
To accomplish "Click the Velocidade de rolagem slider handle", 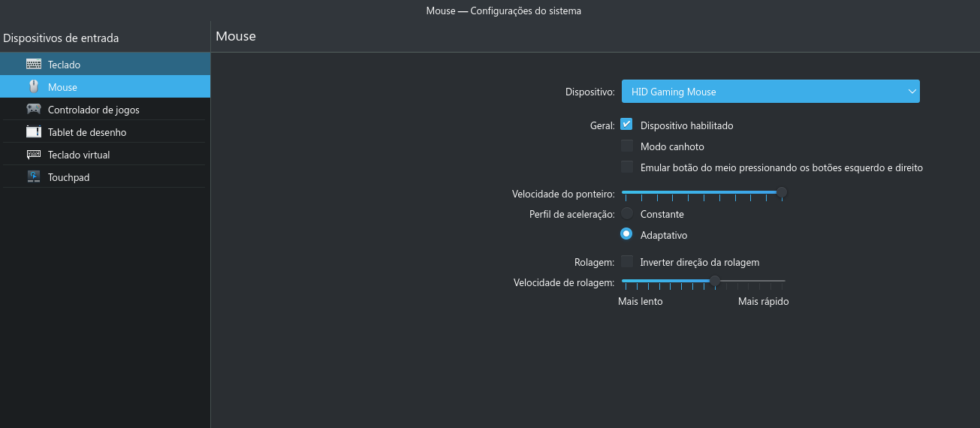I will (x=715, y=281).
